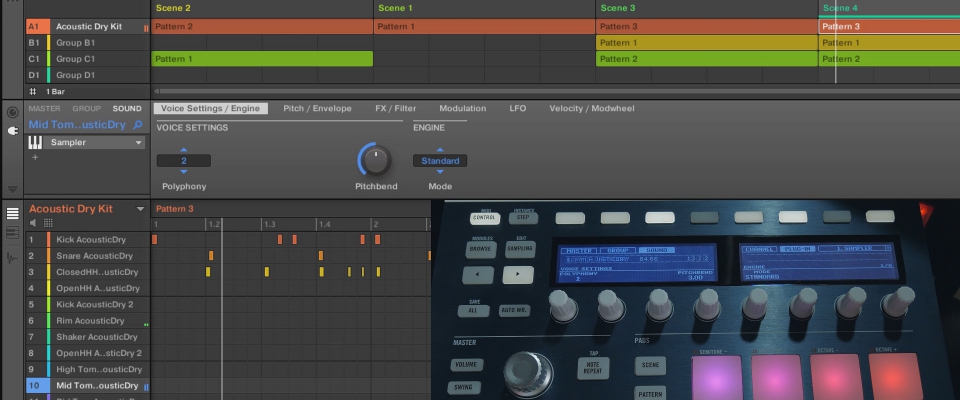The height and width of the screenshot is (400, 960).
Task: Turn the hardware master encoder knob
Action: pos(528,373)
